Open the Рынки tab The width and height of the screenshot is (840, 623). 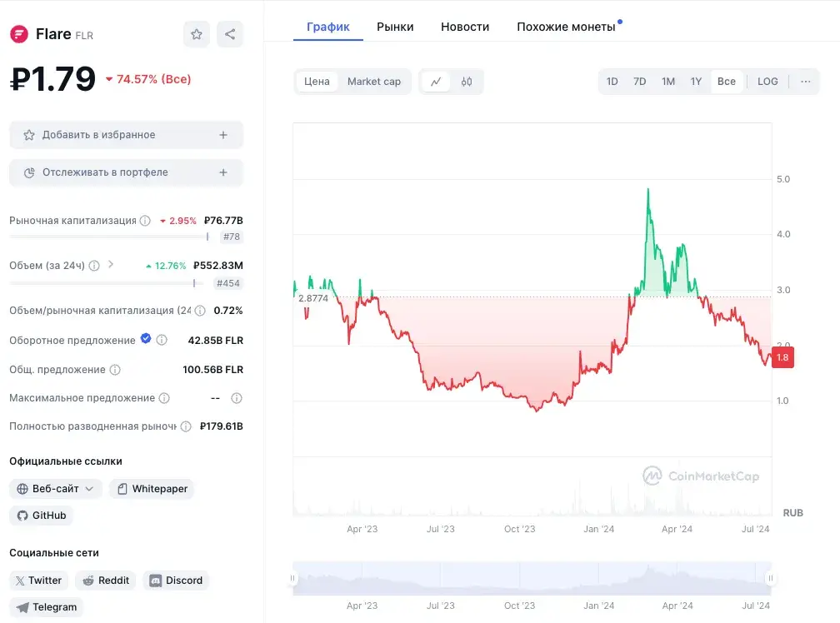pos(395,27)
